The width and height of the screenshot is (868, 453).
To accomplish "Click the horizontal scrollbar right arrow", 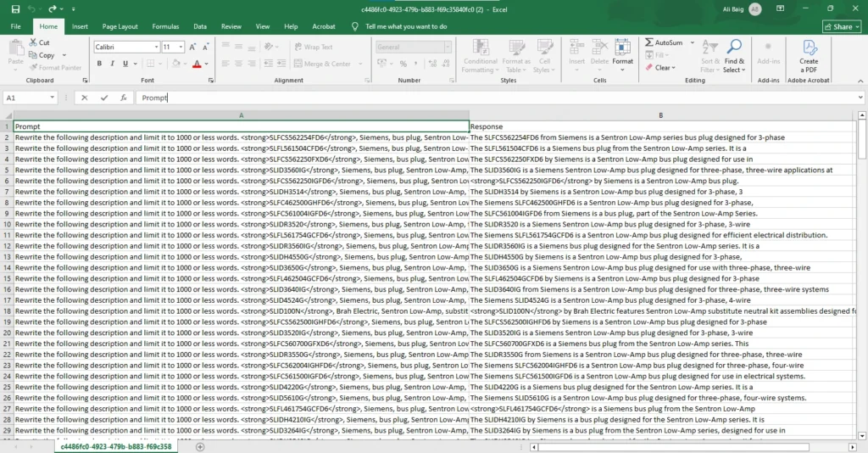I will pyautogui.click(x=853, y=447).
